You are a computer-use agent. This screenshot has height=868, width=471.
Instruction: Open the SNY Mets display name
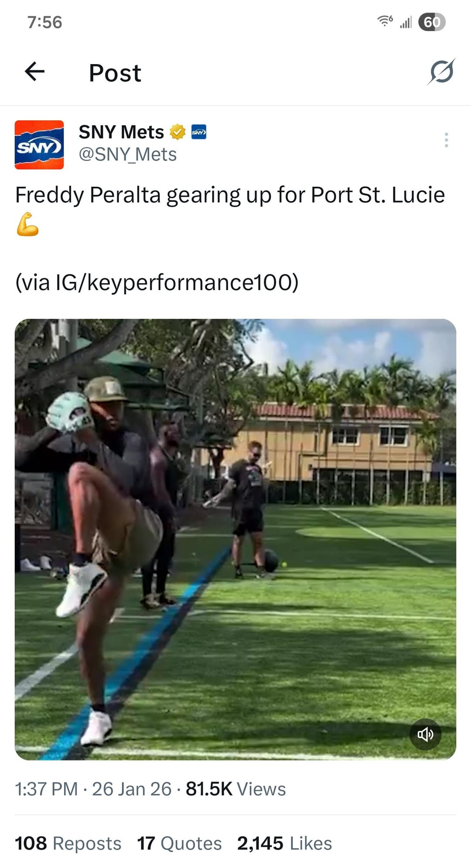coord(121,132)
